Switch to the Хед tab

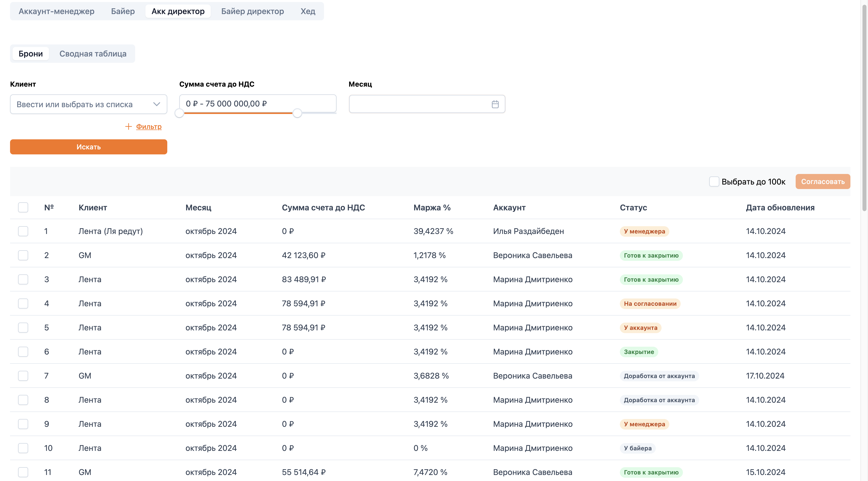click(x=308, y=11)
